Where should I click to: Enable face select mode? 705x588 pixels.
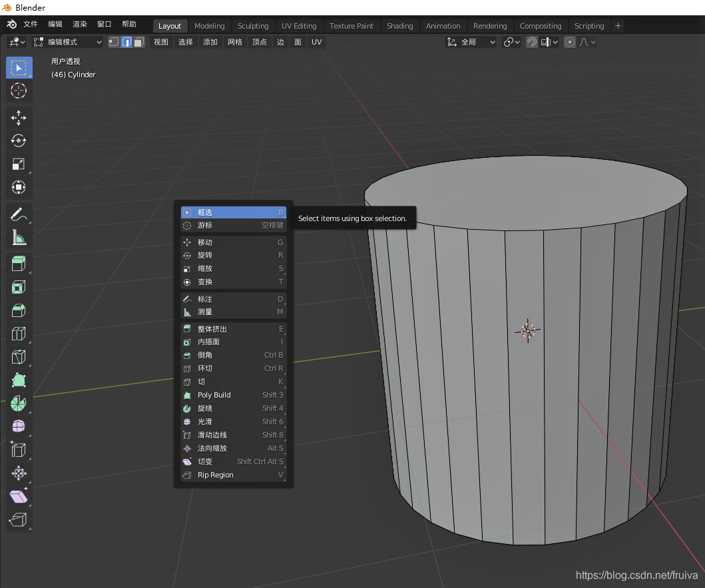click(x=138, y=42)
